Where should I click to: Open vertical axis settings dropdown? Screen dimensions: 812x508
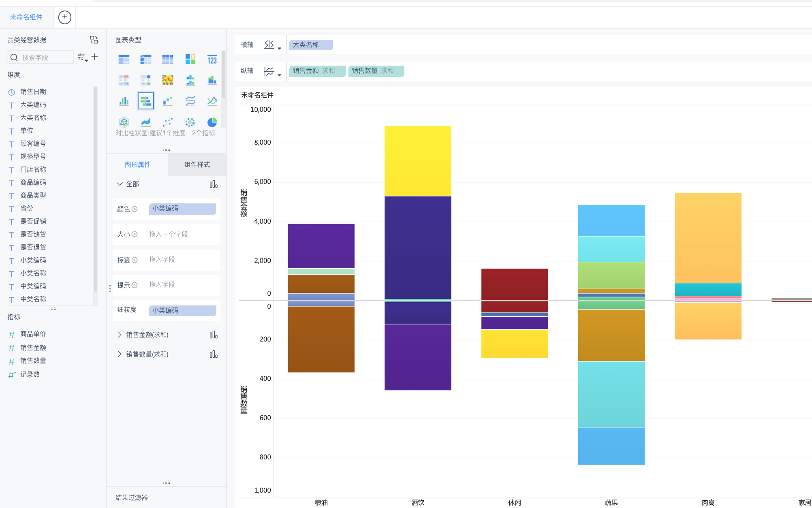tap(272, 72)
